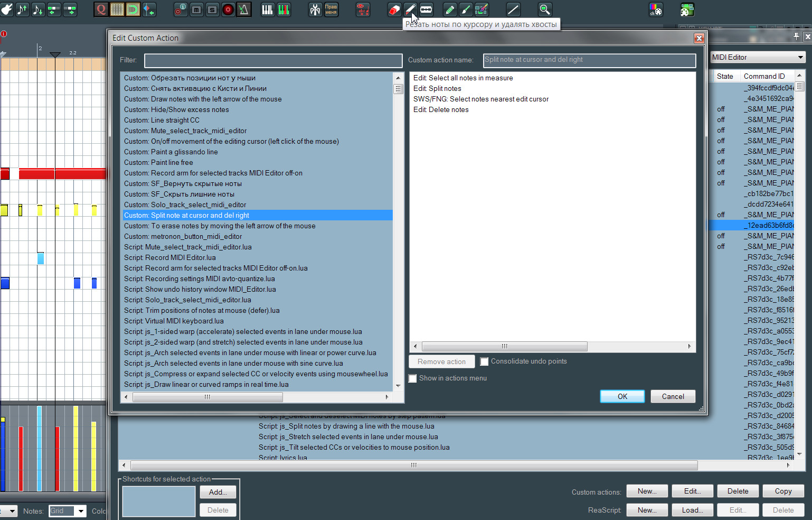This screenshot has height=520, width=812.
Task: Click Load ReaScript button
Action: click(693, 510)
